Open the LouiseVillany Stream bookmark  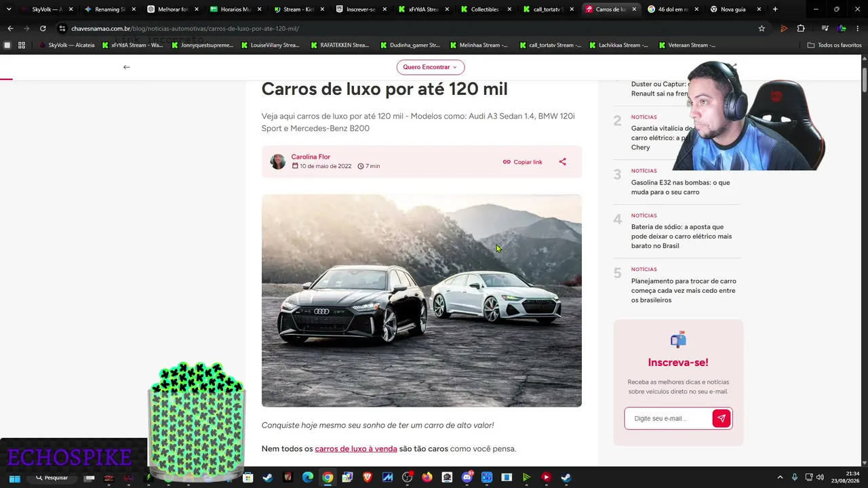(x=270, y=45)
